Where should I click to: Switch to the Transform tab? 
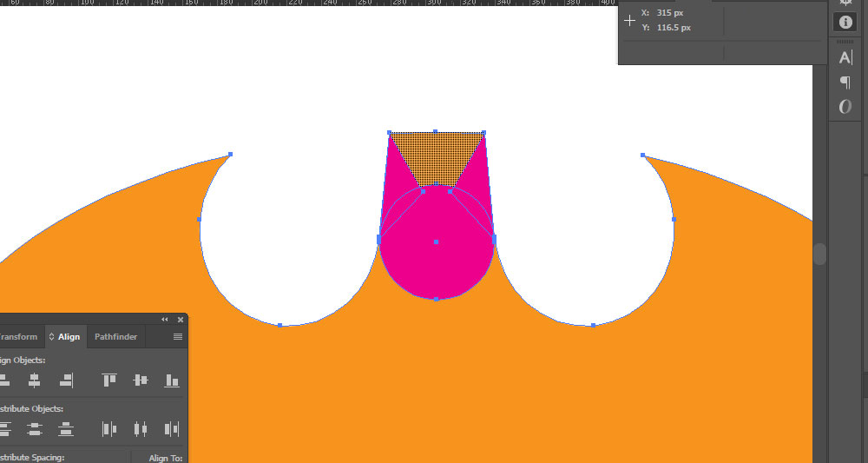pyautogui.click(x=19, y=337)
